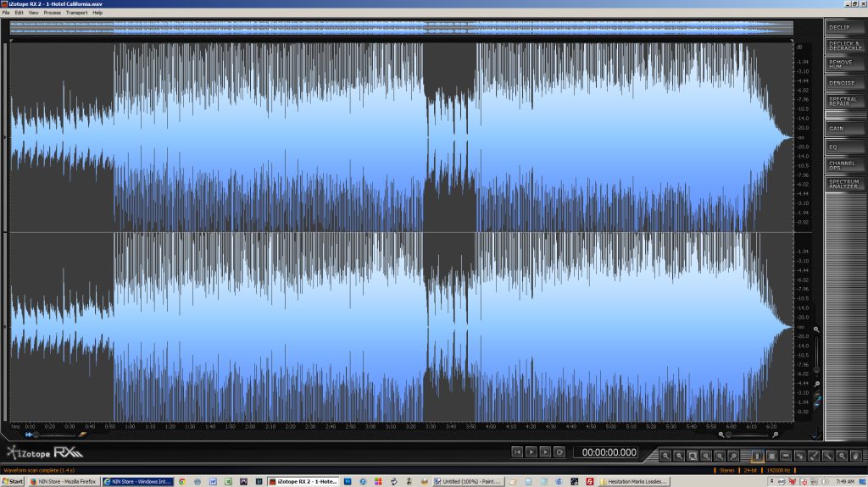Open the Declick & Decrackle module

pos(845,46)
